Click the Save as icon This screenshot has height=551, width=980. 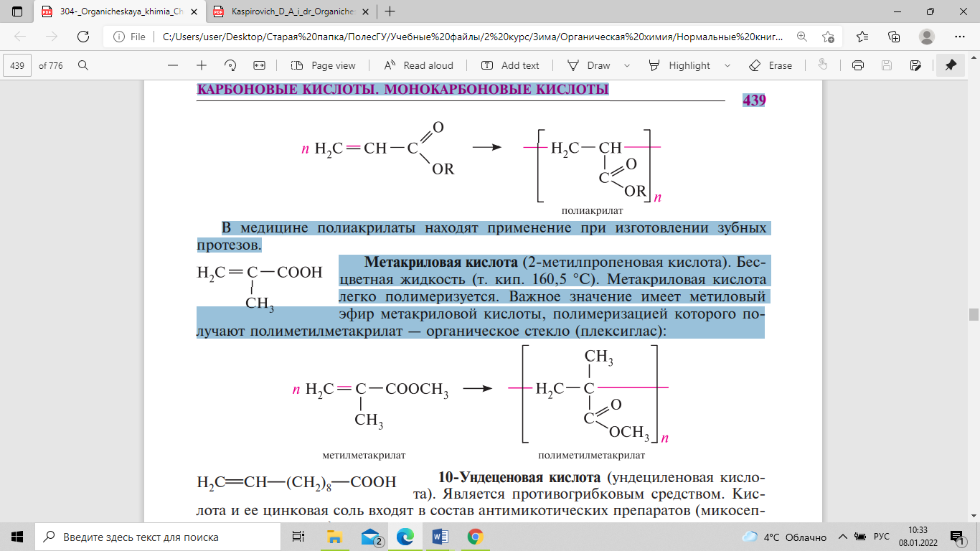[915, 65]
